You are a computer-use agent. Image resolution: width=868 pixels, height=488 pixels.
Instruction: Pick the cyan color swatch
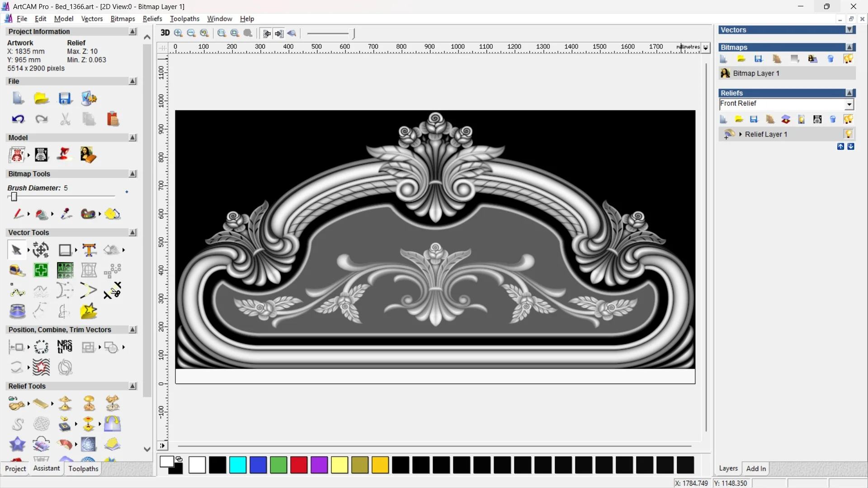coord(238,465)
